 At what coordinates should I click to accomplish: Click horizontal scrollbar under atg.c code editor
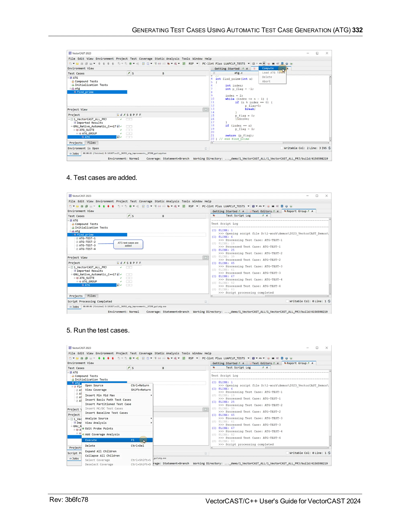tap(270, 143)
